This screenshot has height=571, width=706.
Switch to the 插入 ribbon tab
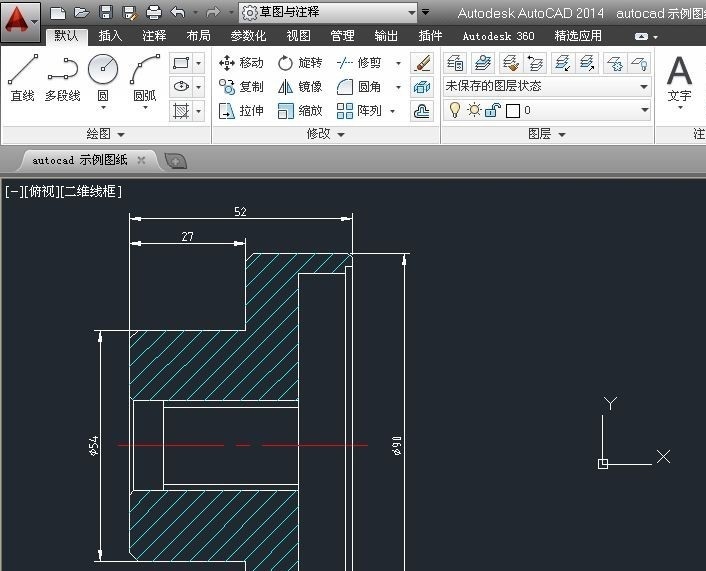(110, 36)
